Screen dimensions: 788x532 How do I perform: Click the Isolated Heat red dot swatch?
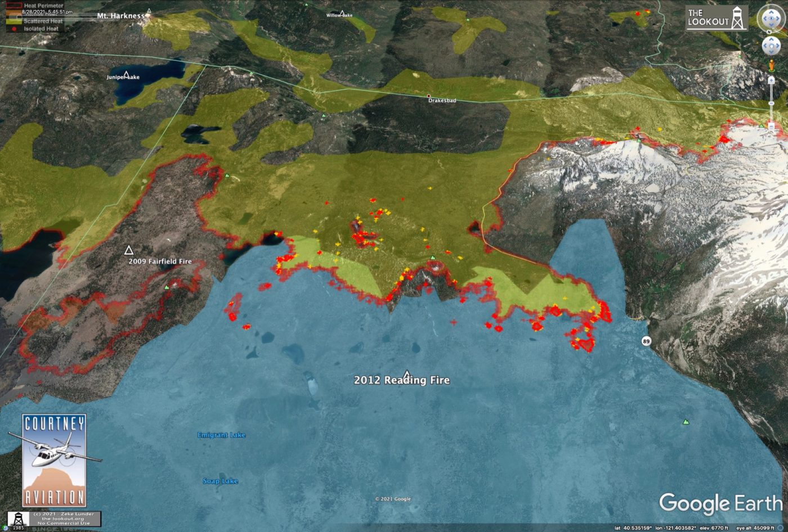14,29
